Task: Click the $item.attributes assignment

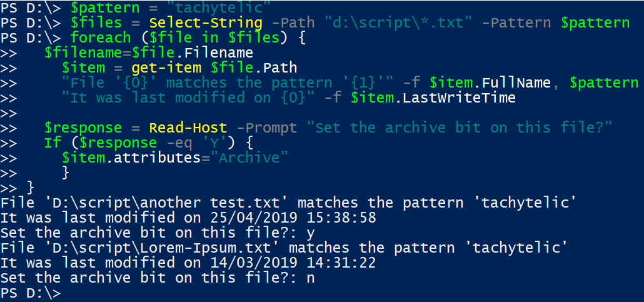Action: coord(175,158)
